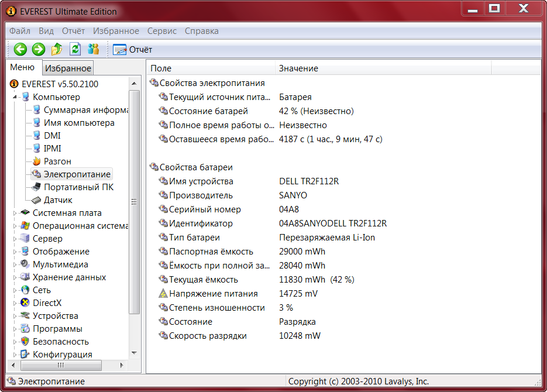
Task: Select the Напряжение питания row
Action: pyautogui.click(x=213, y=294)
